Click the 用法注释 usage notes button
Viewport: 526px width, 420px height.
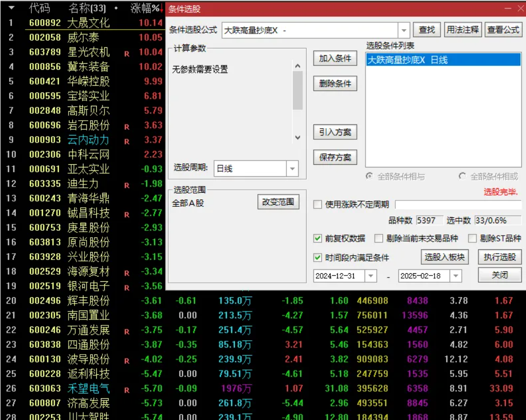[463, 29]
